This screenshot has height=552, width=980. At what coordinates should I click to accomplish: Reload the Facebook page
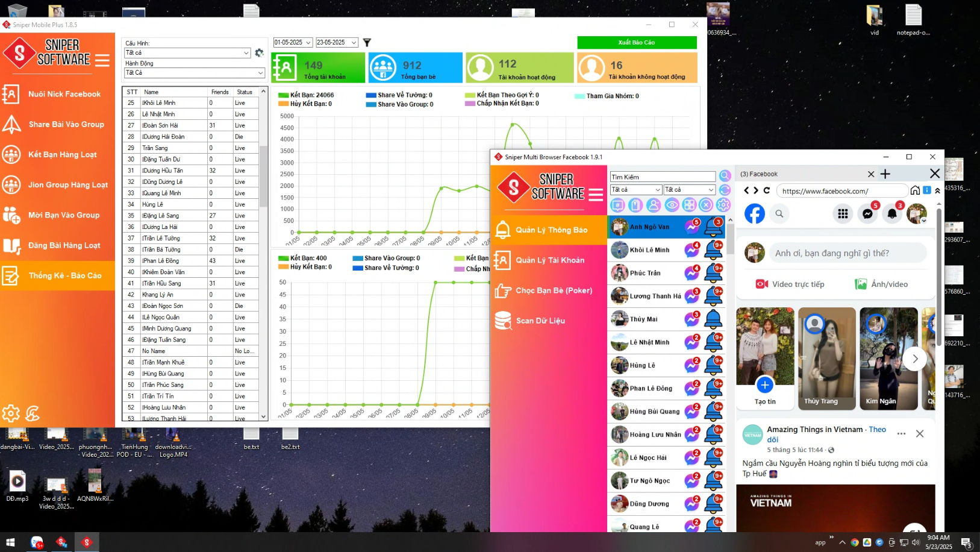[767, 190]
